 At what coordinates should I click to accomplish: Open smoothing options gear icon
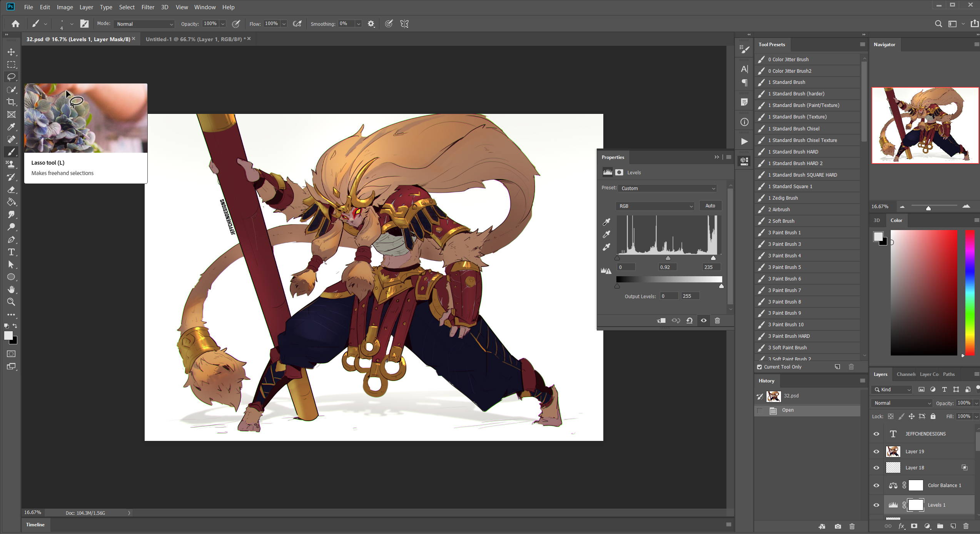coord(371,24)
